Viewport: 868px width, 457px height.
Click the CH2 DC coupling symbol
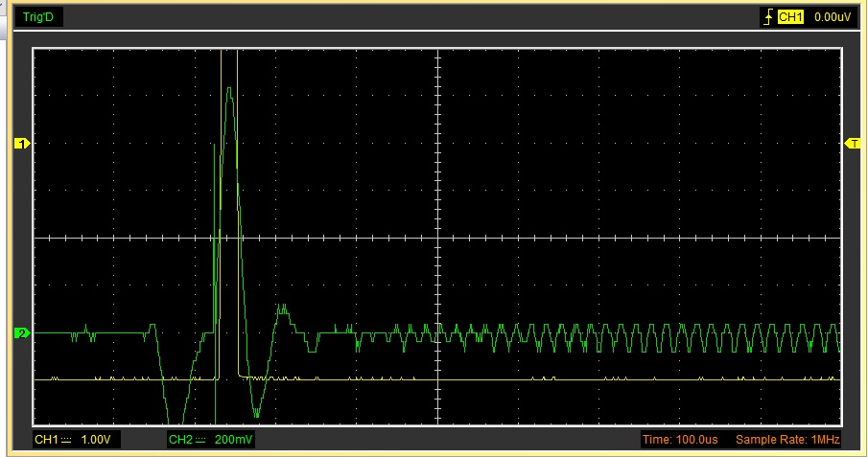coord(200,440)
